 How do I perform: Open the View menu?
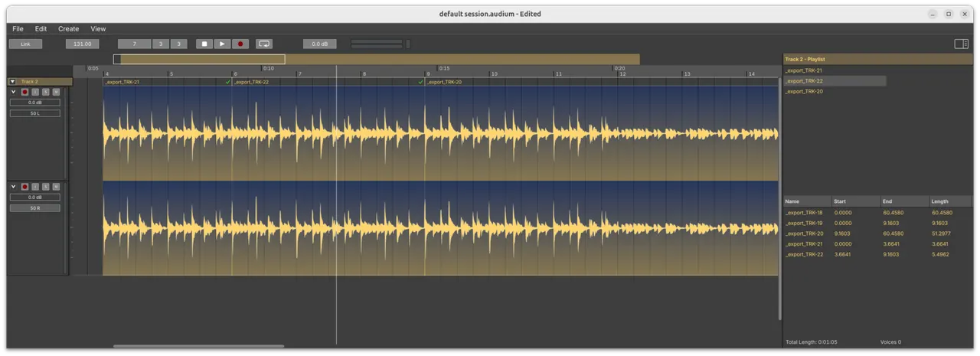point(98,29)
